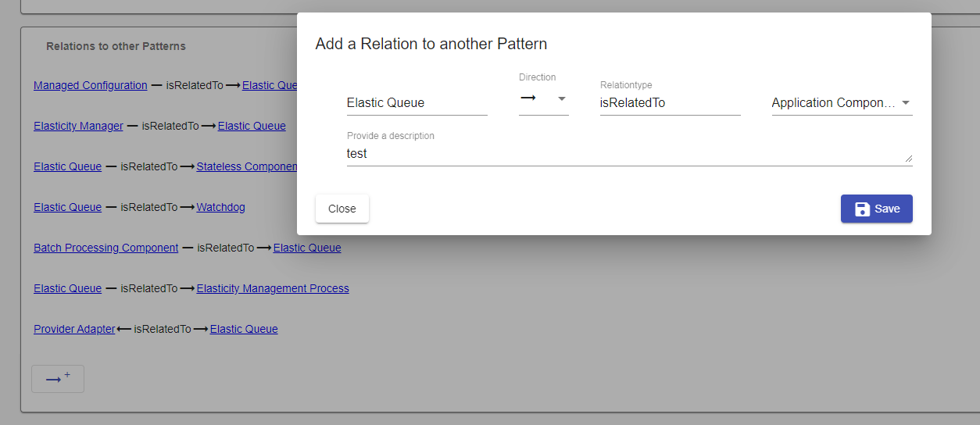Click the floppy disk icon on Save
The width and height of the screenshot is (980, 425).
pos(863,209)
